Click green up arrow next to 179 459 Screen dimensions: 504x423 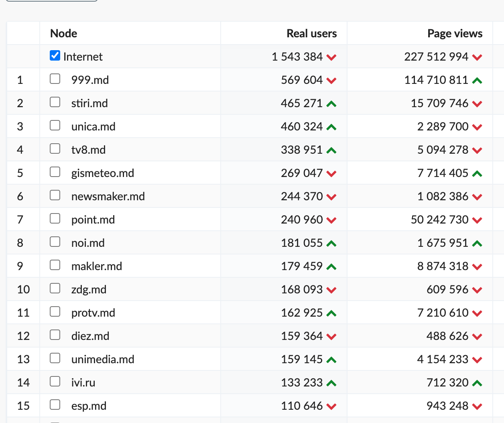(331, 267)
